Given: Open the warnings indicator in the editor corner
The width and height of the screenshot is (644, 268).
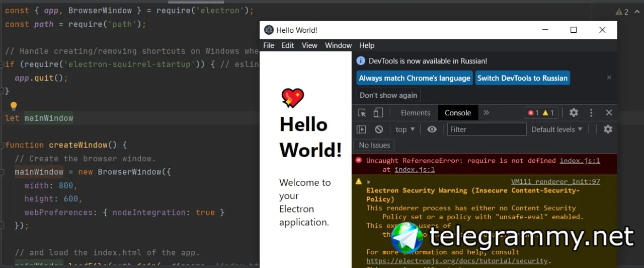Looking at the screenshot, I should point(622,12).
